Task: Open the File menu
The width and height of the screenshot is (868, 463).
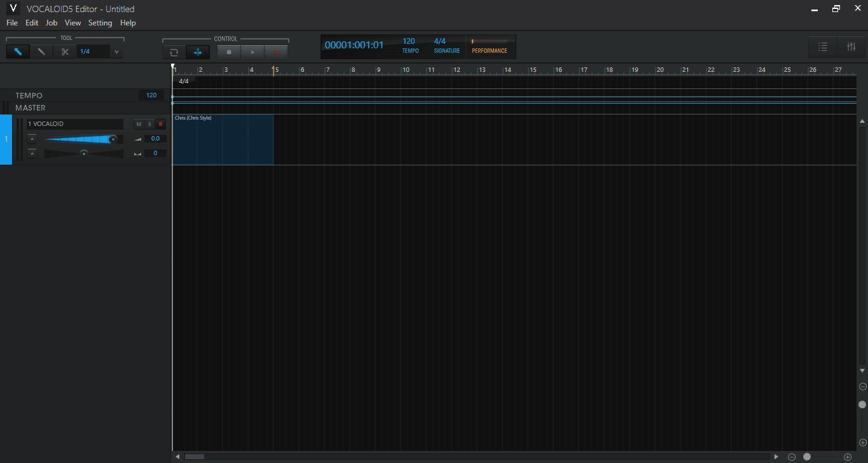Action: [12, 23]
